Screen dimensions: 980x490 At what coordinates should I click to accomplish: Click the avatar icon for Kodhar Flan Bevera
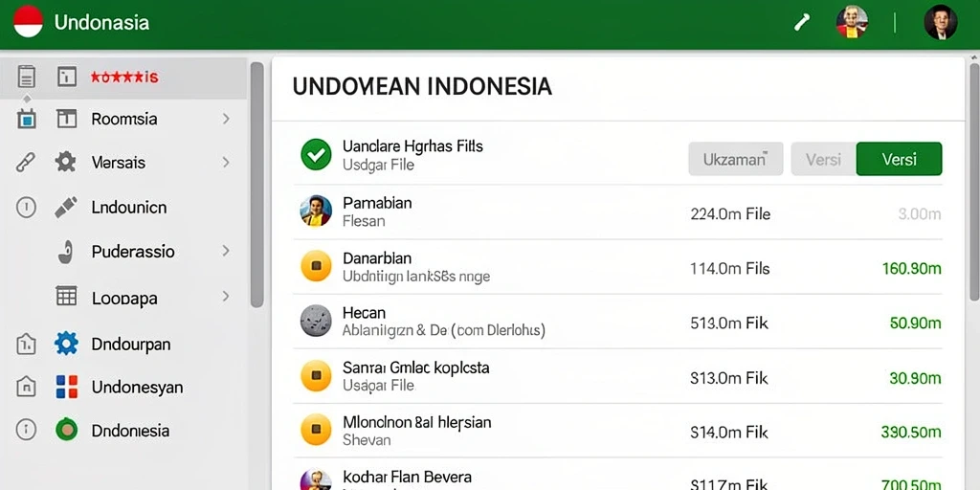316,480
